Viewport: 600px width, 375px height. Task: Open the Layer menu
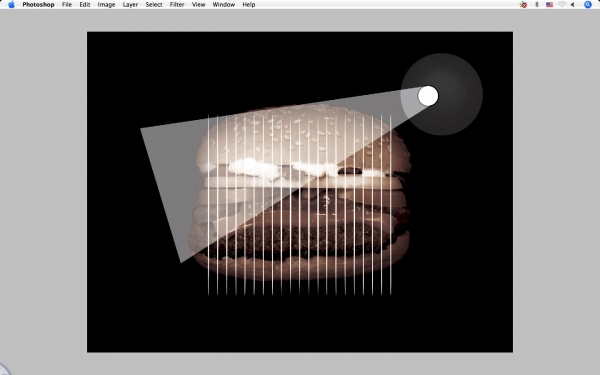pyautogui.click(x=130, y=5)
